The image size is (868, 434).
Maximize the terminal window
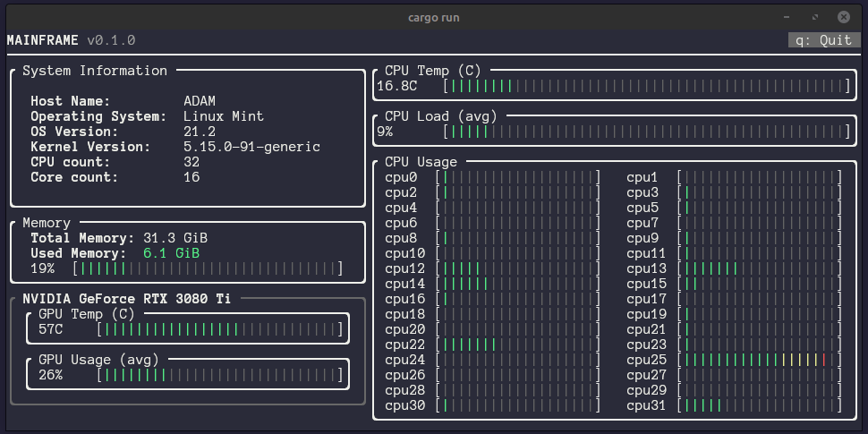815,17
